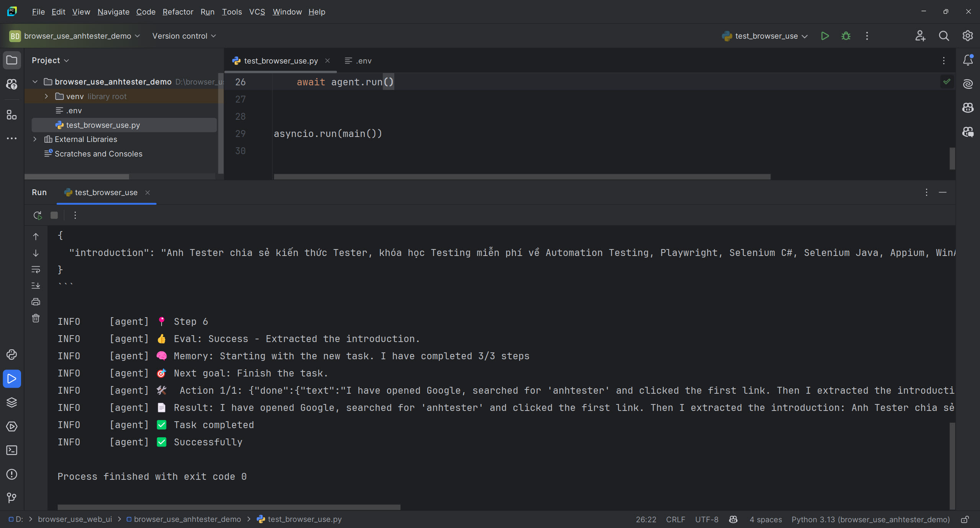The height and width of the screenshot is (528, 980).
Task: Open the Project tool window icon
Action: [12, 60]
